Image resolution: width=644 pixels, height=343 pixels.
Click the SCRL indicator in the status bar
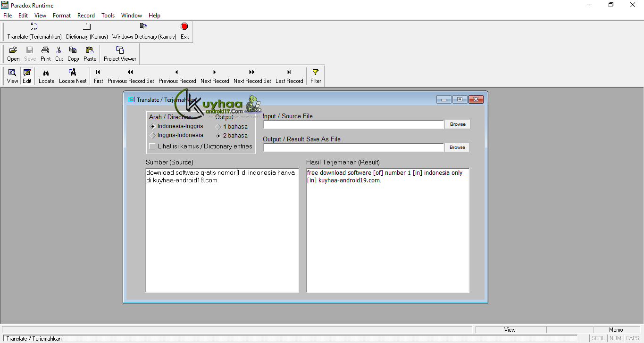[598, 338]
